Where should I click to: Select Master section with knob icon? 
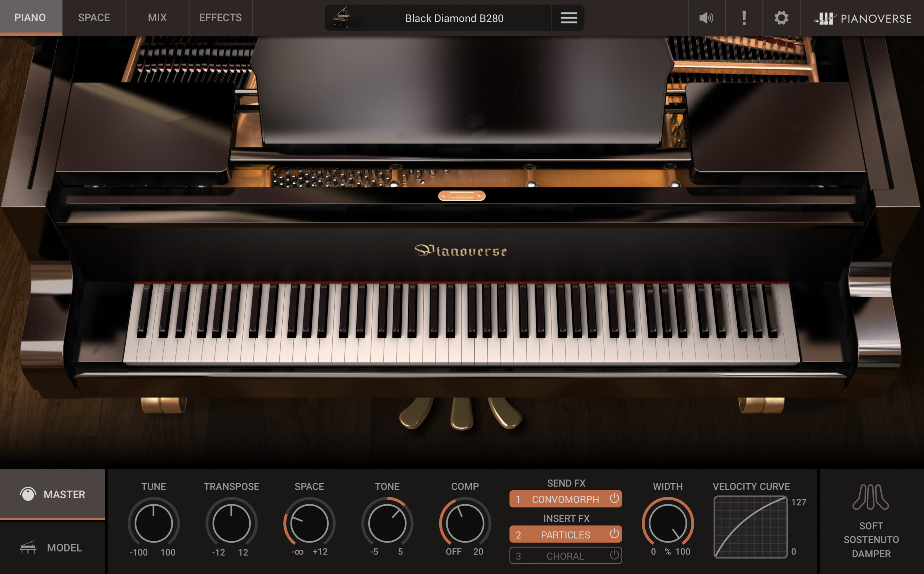point(53,494)
